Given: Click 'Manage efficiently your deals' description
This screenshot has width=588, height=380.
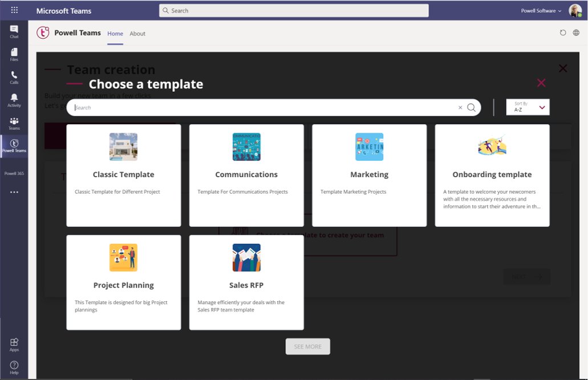Looking at the screenshot, I should (x=241, y=306).
